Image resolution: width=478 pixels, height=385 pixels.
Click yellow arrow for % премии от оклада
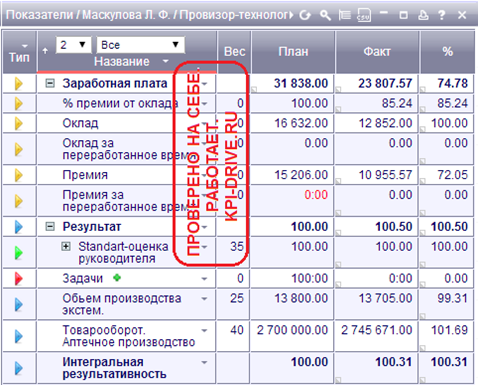(x=19, y=104)
